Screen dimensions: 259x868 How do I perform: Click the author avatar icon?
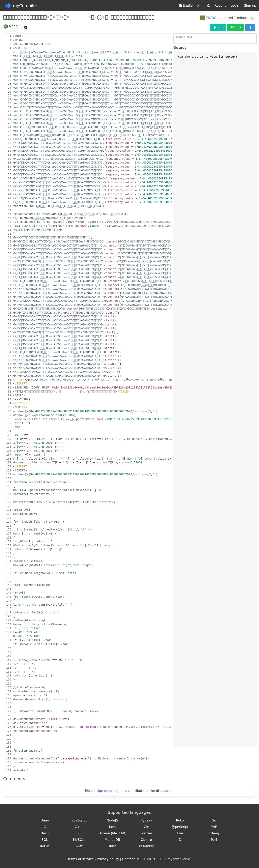click(x=203, y=18)
